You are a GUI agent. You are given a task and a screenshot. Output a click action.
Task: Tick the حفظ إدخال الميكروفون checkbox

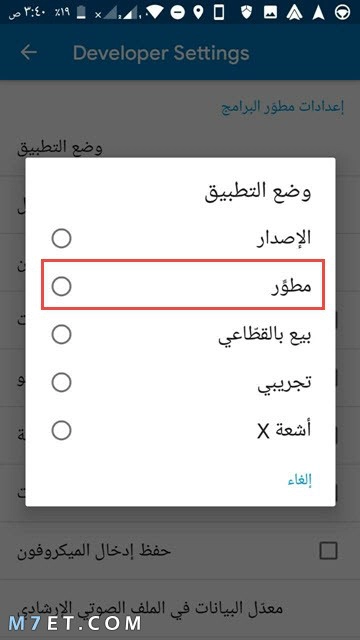329,551
